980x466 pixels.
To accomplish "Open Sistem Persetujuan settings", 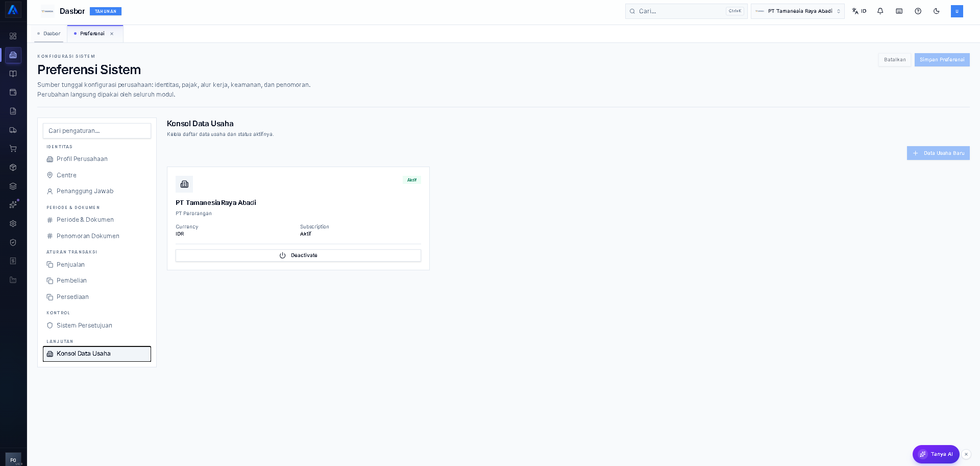I will click(97, 325).
